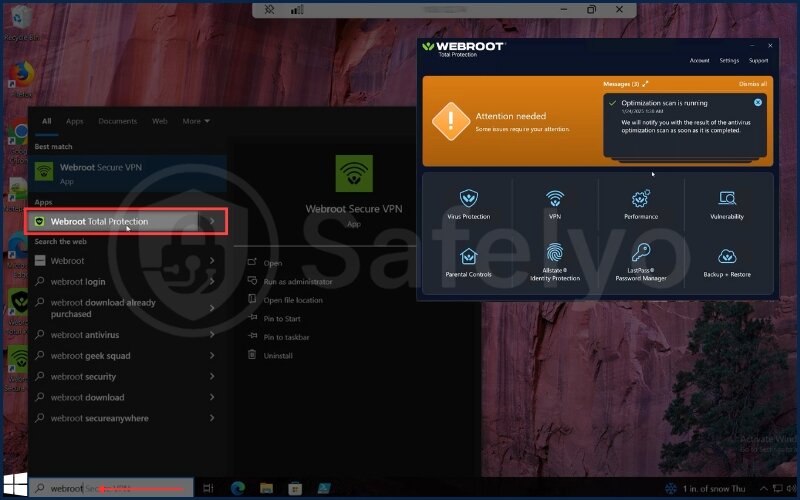The image size is (800, 500).
Task: Open Parental Controls house icon
Action: click(x=468, y=256)
